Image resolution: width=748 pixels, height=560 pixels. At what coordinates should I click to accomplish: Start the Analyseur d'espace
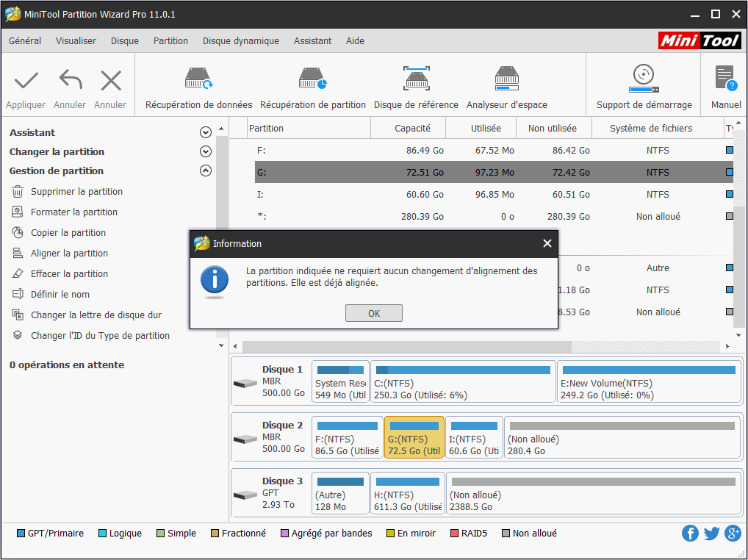coord(506,85)
